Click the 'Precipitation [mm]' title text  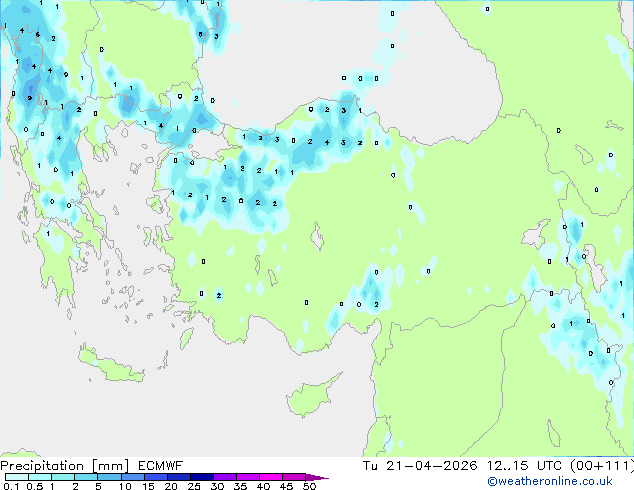pos(65,466)
